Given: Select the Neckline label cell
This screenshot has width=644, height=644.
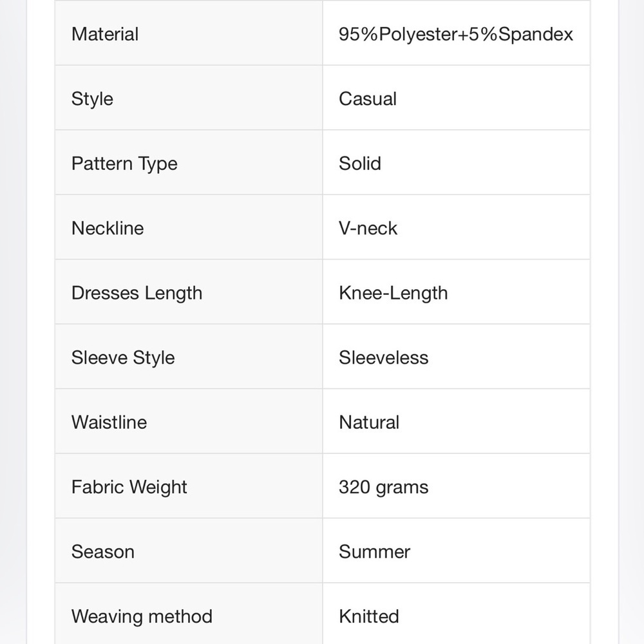Looking at the screenshot, I should click(x=189, y=227).
